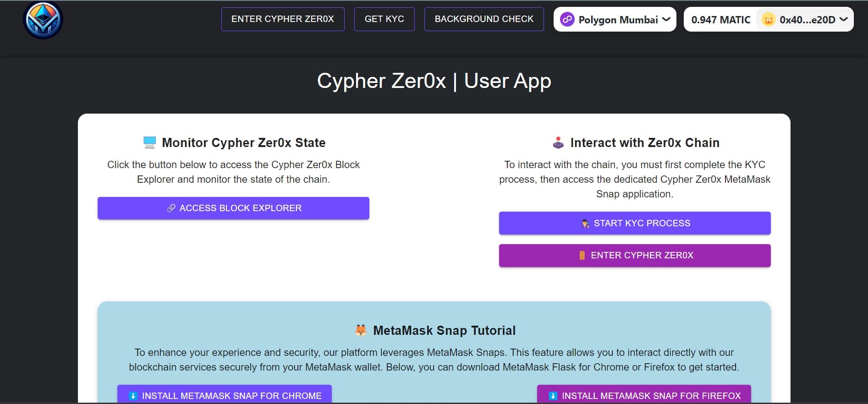
Task: Open the Polygon Mumbai network dropdown
Action: click(615, 20)
